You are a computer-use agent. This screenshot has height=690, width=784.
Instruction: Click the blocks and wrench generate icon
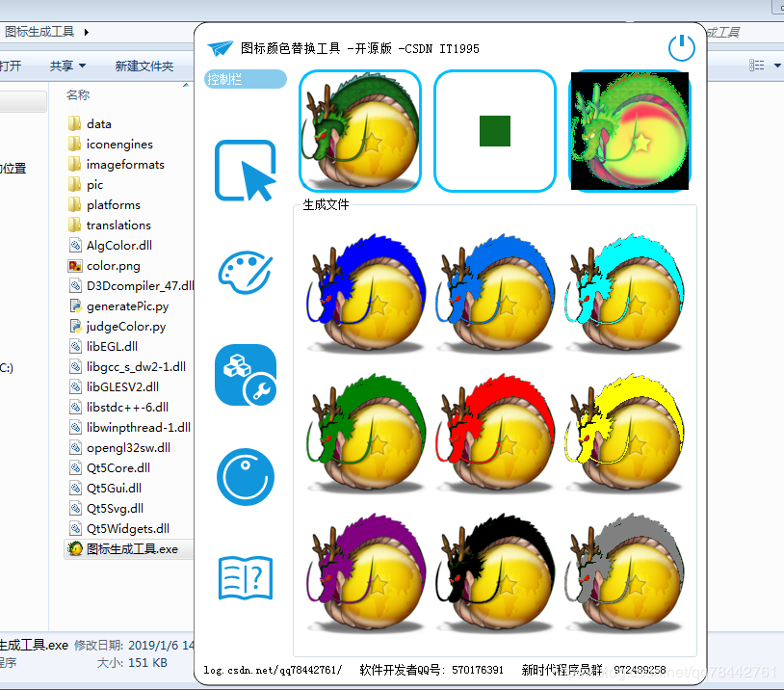pos(246,374)
